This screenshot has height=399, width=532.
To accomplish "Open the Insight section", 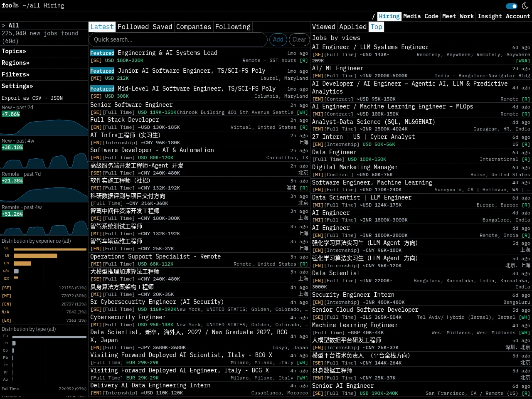I will point(490,16).
